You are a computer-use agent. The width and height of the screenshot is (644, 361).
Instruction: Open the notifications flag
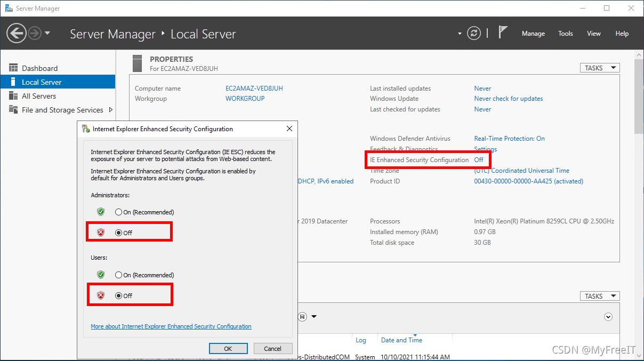point(502,33)
